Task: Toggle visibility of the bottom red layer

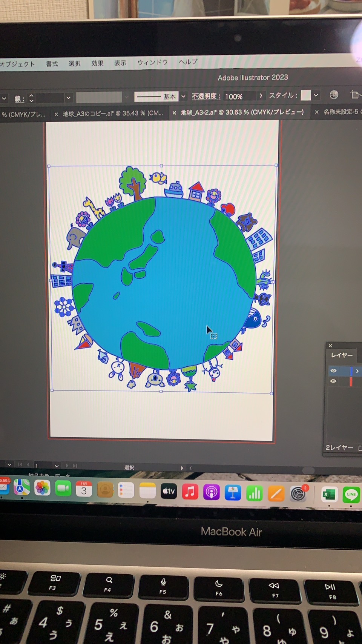Action: [333, 381]
